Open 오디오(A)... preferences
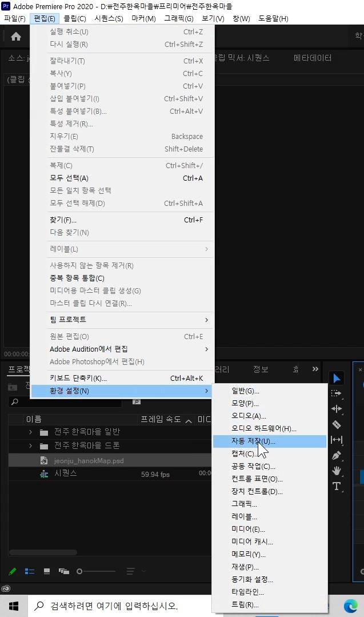 coord(270,416)
